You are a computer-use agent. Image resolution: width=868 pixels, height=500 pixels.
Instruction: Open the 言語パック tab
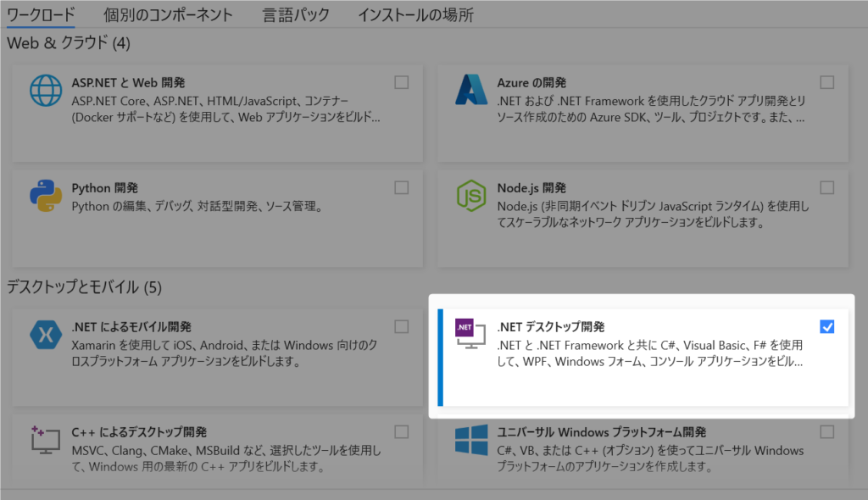(x=296, y=15)
